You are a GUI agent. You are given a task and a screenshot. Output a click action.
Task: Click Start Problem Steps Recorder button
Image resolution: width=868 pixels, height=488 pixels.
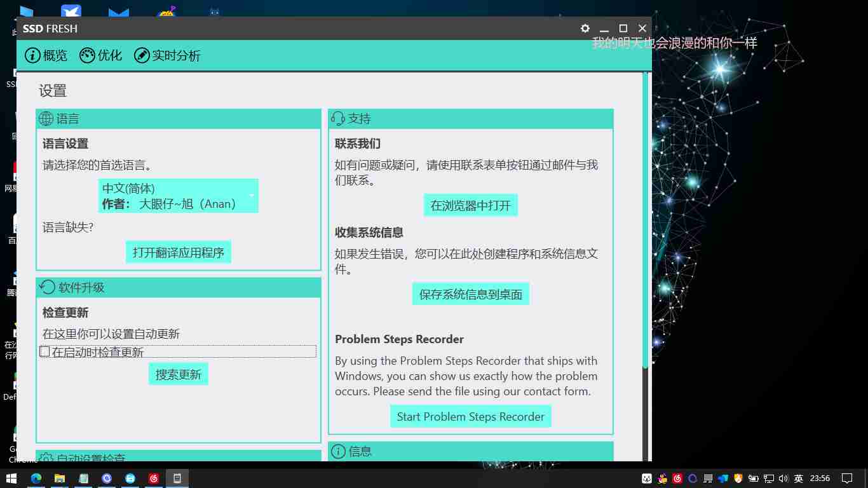(x=471, y=416)
